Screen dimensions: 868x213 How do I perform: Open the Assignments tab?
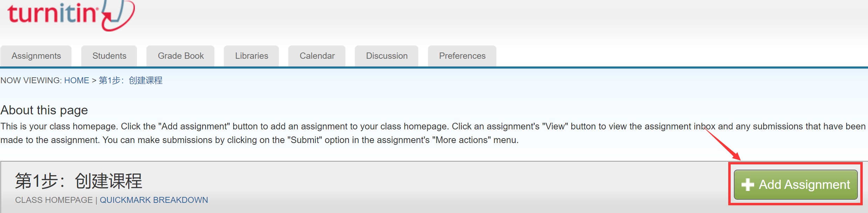pos(36,56)
